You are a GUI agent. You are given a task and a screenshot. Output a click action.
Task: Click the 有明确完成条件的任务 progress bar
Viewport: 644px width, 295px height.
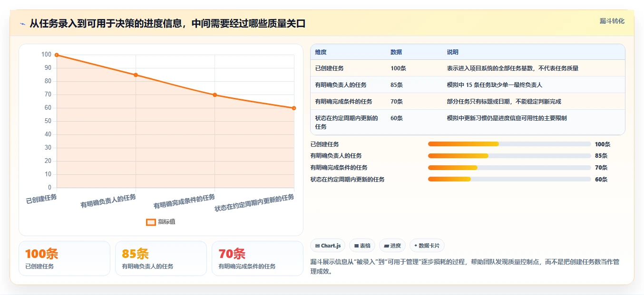[x=509, y=168]
